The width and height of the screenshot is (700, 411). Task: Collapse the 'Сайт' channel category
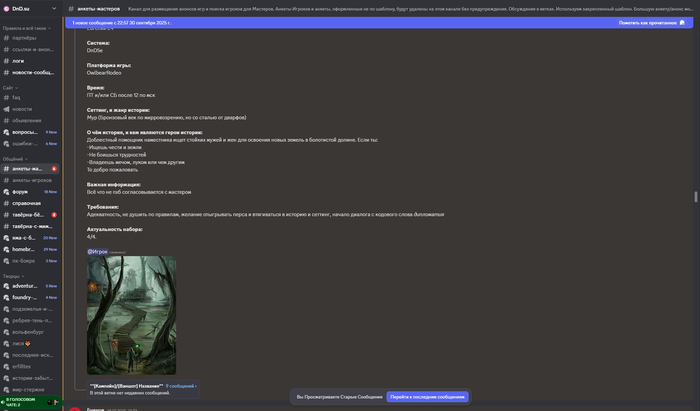click(8, 87)
